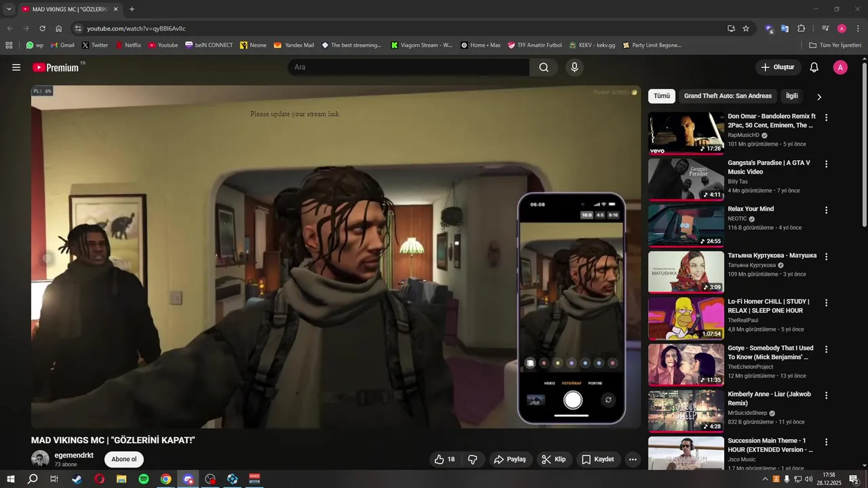The height and width of the screenshot is (488, 868).
Task: Select the Grand Theft Auto: San Andreas chip
Action: coord(728,96)
